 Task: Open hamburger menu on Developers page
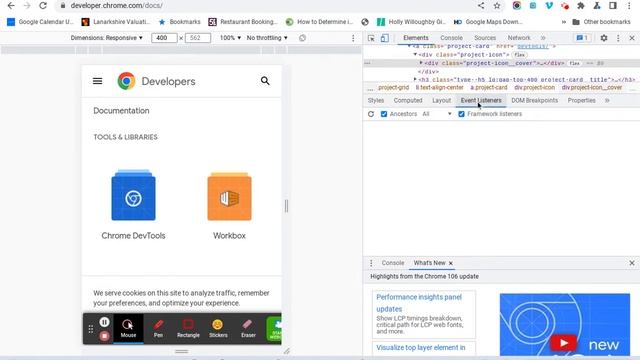point(98,81)
